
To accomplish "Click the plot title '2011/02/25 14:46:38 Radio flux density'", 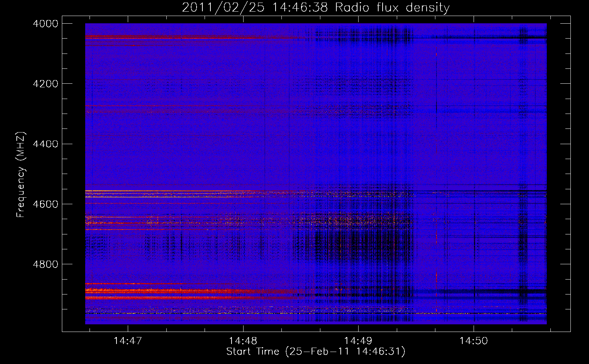I will [x=316, y=8].
